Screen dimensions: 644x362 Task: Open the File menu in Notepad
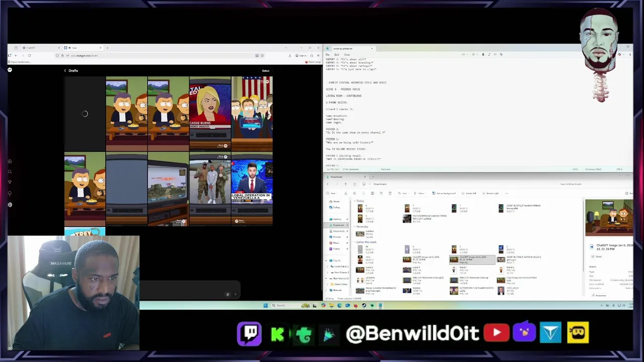[328, 54]
